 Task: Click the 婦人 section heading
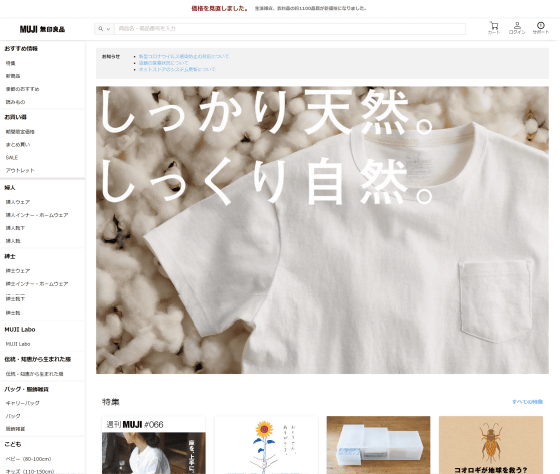pos(10,188)
